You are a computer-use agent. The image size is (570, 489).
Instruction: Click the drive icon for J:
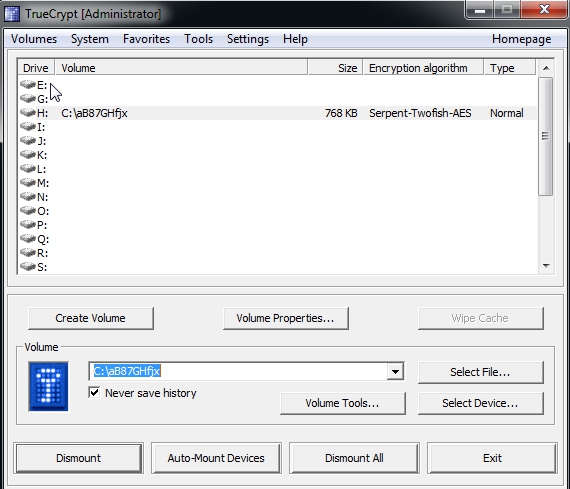point(28,141)
